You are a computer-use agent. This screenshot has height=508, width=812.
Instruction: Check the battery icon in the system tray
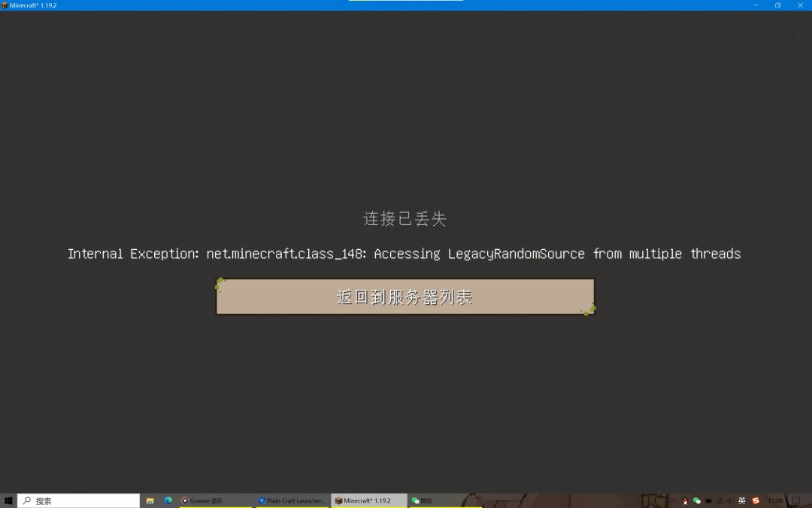point(708,500)
